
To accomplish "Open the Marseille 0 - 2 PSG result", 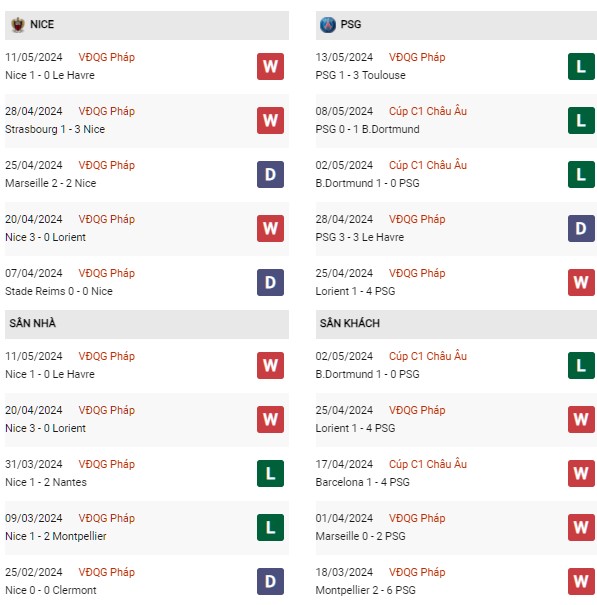I will tap(360, 536).
